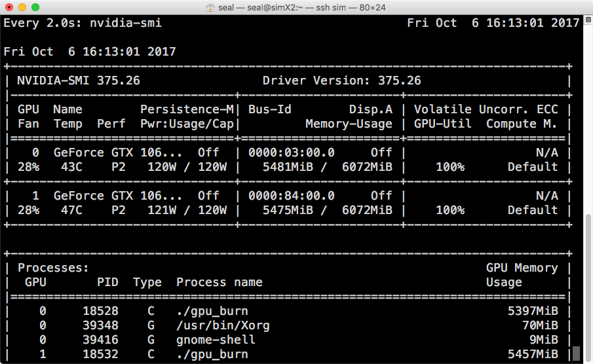This screenshot has height=364, width=593.
Task: Click the Bus-Id 0000:84:00.0 entry
Action: click(x=291, y=196)
